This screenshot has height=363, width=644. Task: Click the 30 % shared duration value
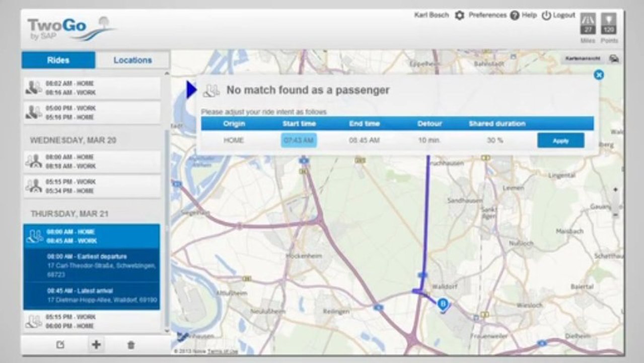pyautogui.click(x=495, y=140)
